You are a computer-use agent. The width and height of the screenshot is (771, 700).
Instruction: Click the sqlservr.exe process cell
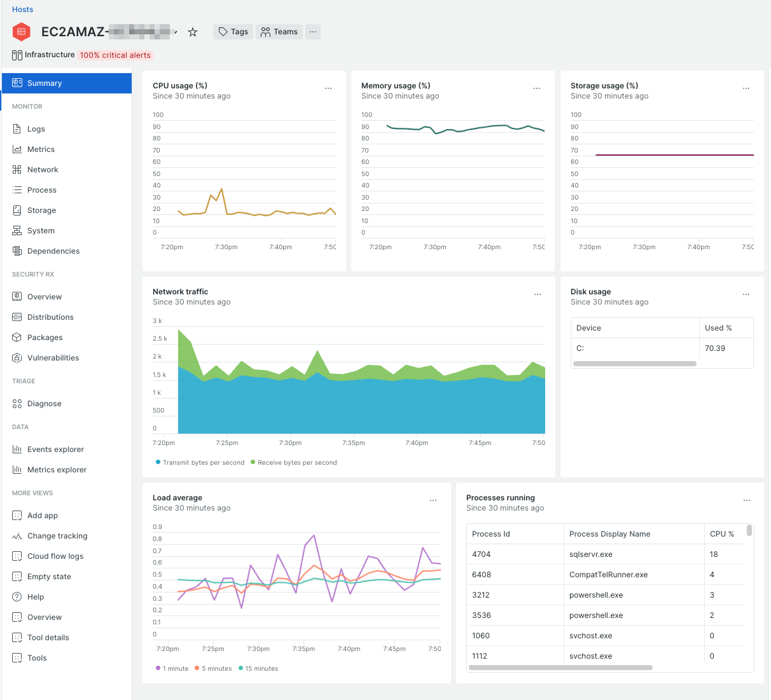[x=634, y=554]
